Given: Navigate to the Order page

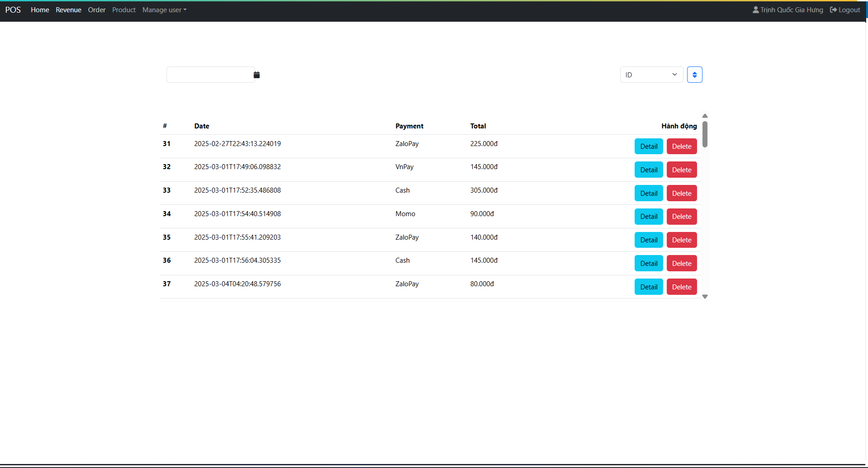Looking at the screenshot, I should pos(97,10).
